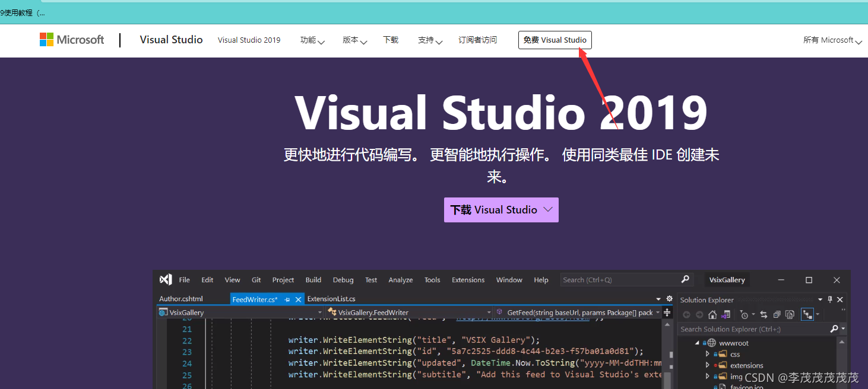Click Solution Explorer Back arrow
Viewport: 868px width, 389px height.
tap(687, 315)
